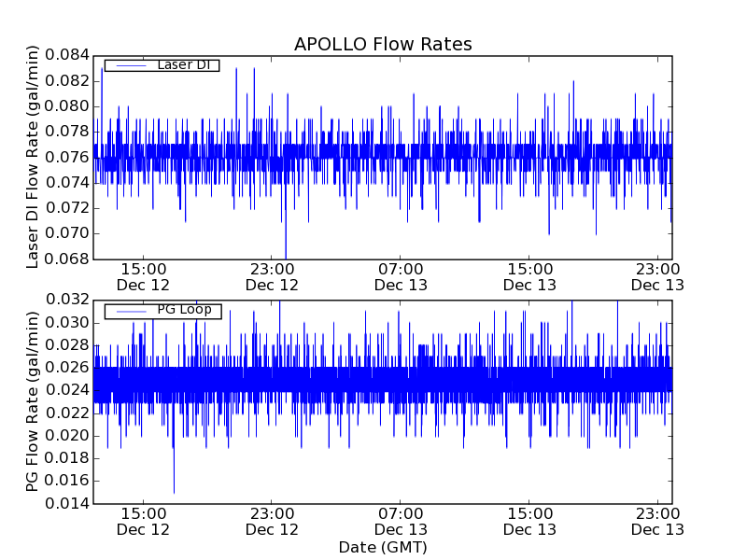Click the '23:00 Dec 12' label under the Laser DI plot
The width and height of the screenshot is (747, 560).
pos(272,277)
